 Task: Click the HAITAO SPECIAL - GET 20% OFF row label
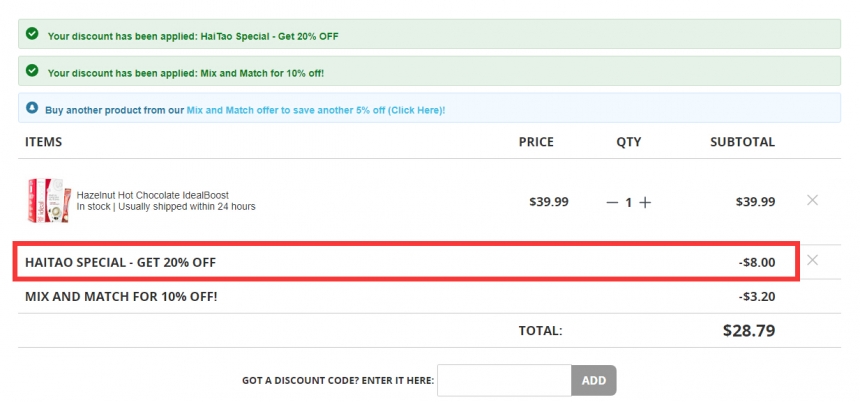[x=121, y=262]
